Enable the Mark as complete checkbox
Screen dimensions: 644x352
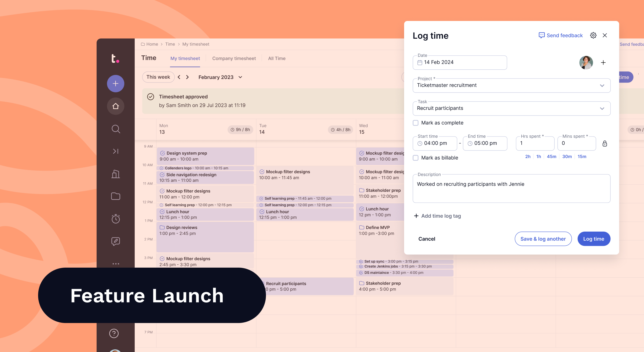click(x=416, y=123)
